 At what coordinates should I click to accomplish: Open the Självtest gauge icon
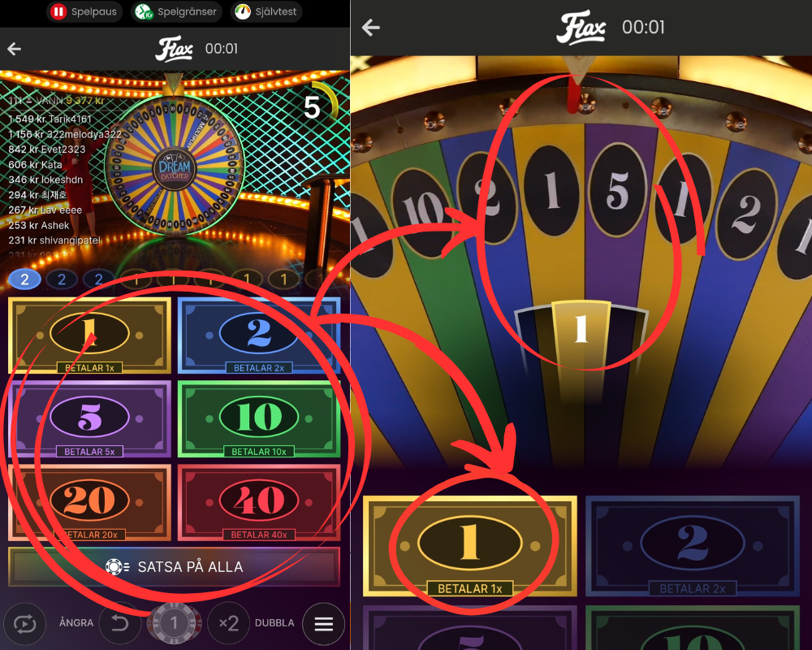pyautogui.click(x=242, y=11)
